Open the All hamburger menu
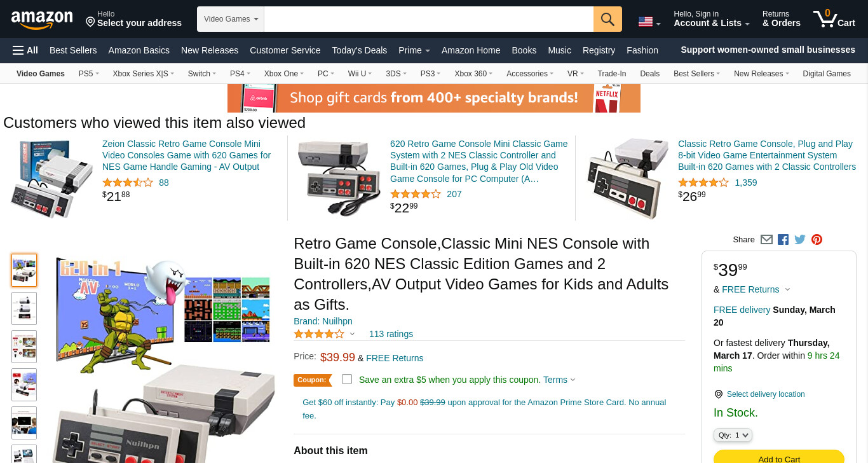 [25, 50]
